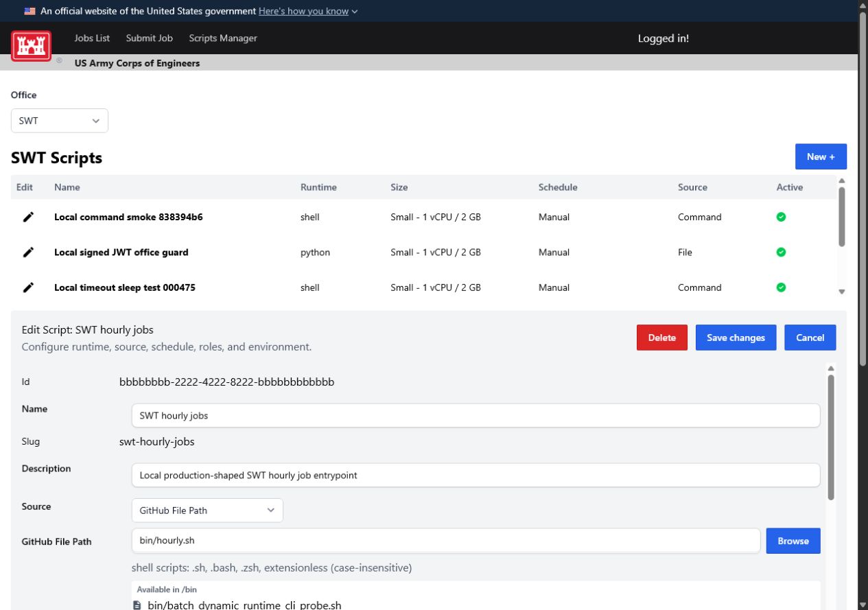Edit the Local command smoke 838394b6 script
This screenshot has height=610, width=868.
(28, 217)
